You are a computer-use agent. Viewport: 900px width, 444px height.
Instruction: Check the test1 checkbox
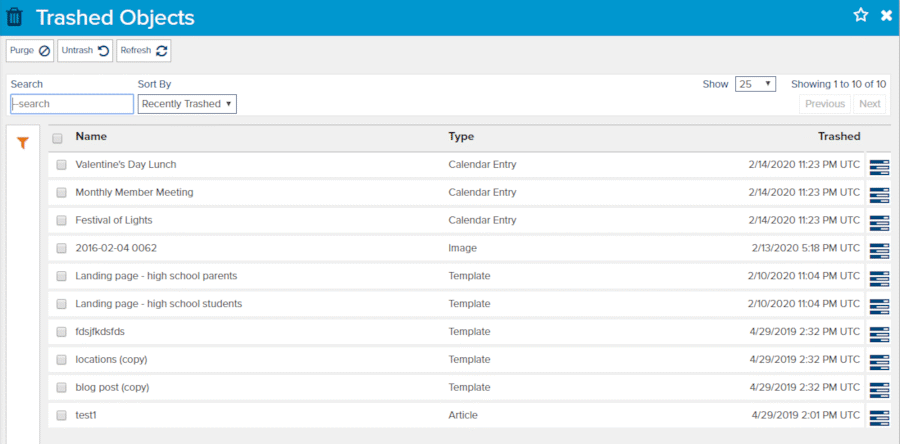(x=61, y=416)
